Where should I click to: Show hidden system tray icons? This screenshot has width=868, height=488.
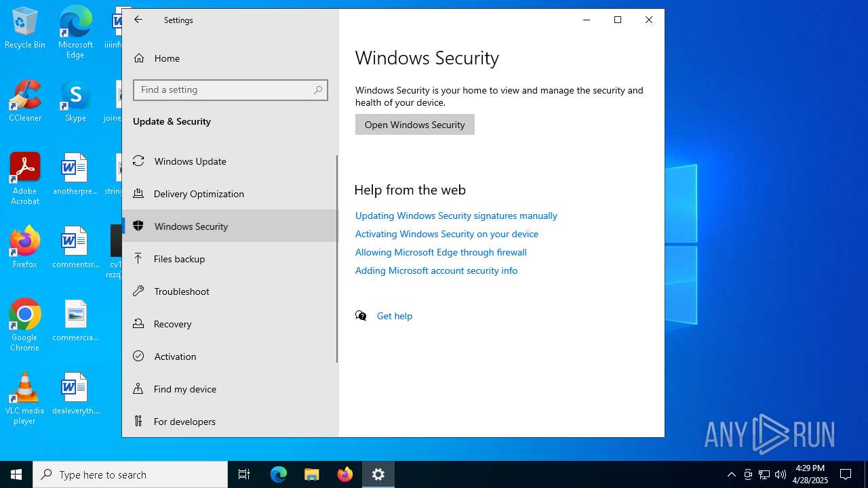[731, 474]
